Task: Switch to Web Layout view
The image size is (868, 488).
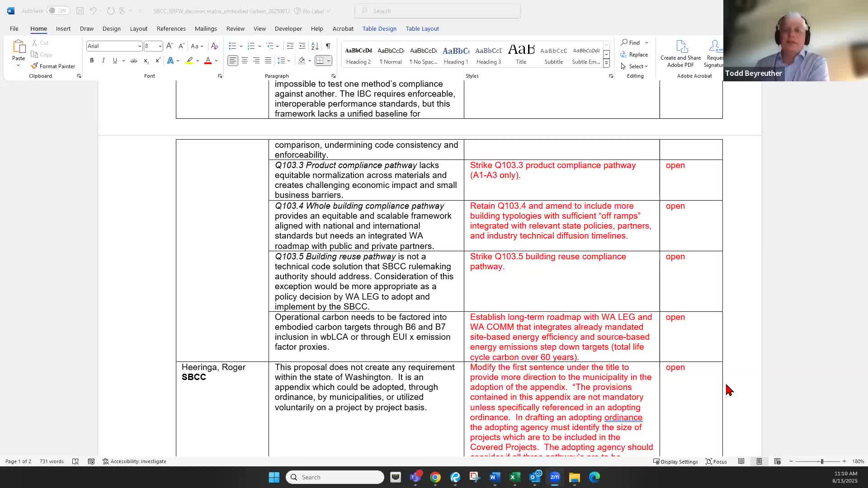Action: click(777, 461)
